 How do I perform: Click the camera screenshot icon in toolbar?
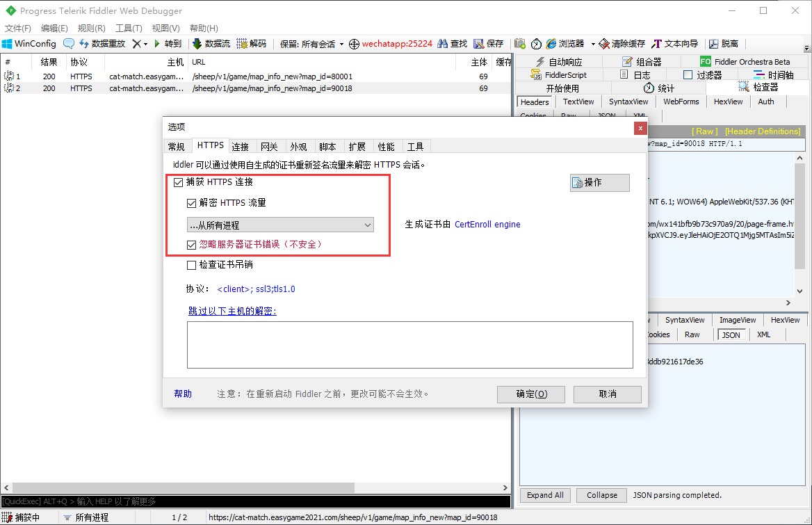click(x=520, y=44)
